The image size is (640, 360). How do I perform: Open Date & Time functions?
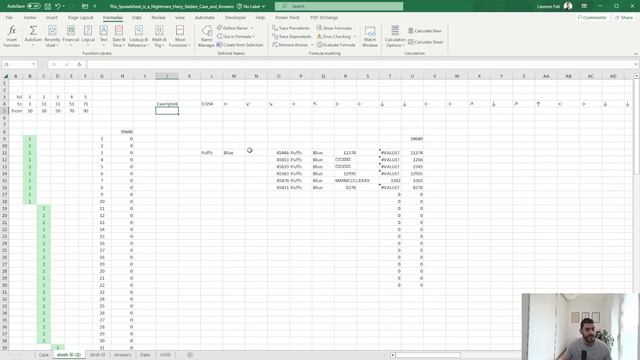click(119, 36)
